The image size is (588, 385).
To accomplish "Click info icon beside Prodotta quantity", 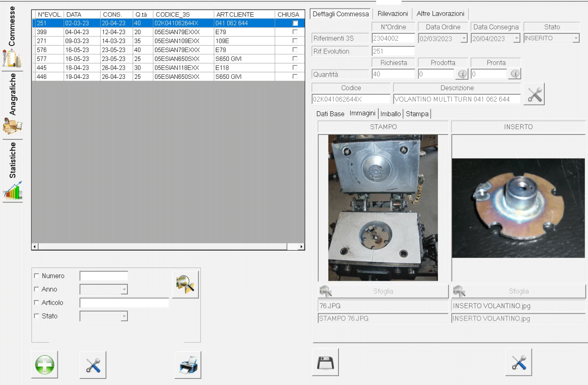I will pyautogui.click(x=462, y=74).
